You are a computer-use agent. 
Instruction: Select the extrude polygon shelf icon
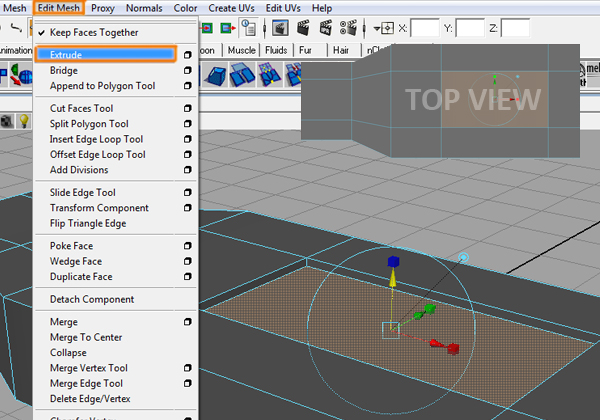(x=217, y=75)
